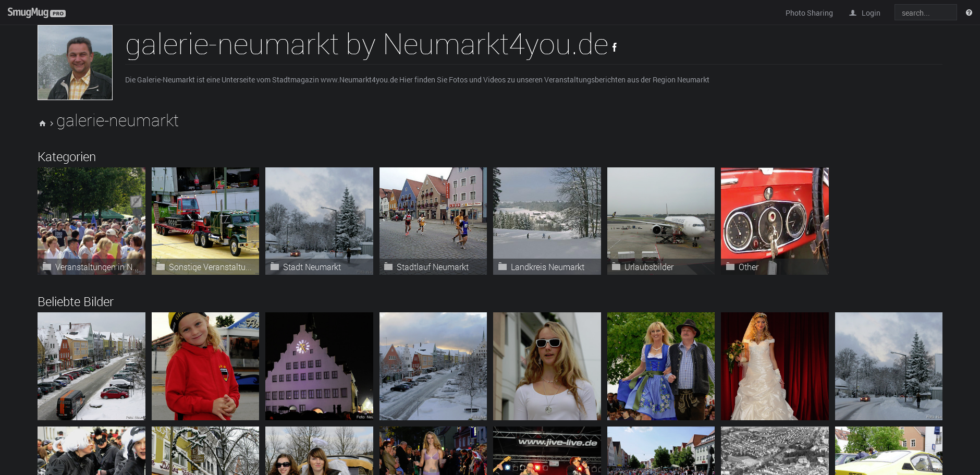The width and height of the screenshot is (980, 475).
Task: Click the Login link
Action: tap(871, 13)
